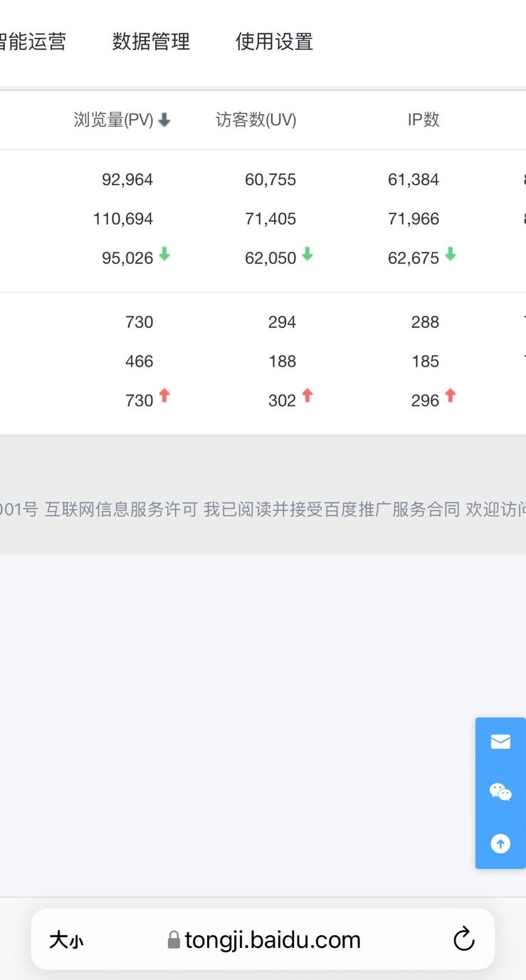Select the 智能运营 menu item
Image resolution: width=526 pixels, height=980 pixels.
(33, 42)
